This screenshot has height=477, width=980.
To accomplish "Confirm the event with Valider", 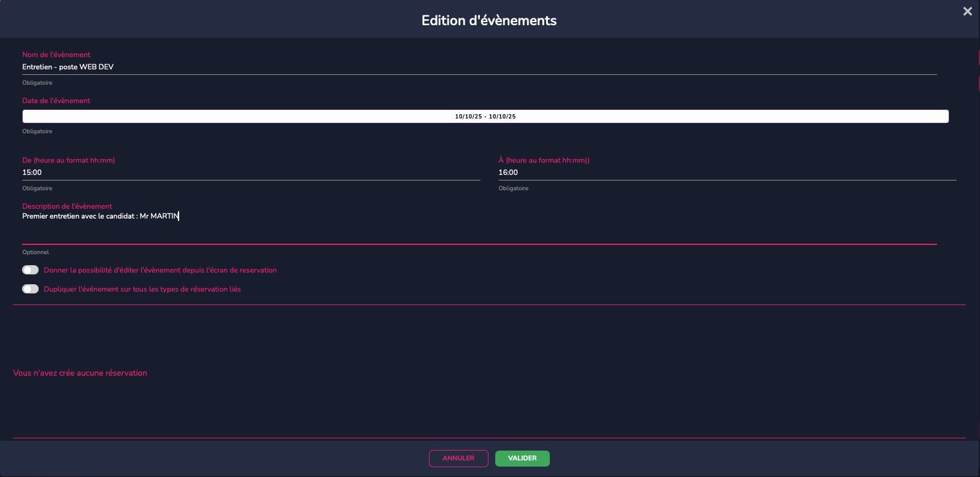I will coord(522,459).
